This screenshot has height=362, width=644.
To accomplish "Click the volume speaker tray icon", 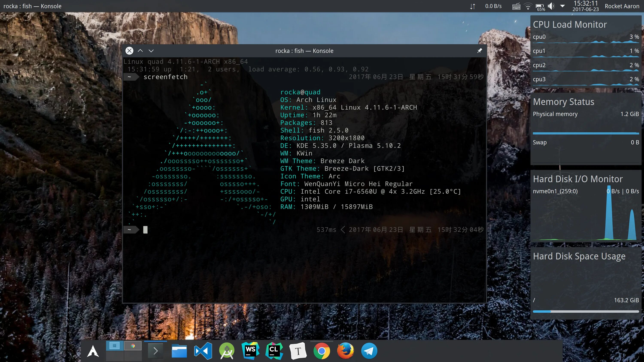I will coord(551,6).
